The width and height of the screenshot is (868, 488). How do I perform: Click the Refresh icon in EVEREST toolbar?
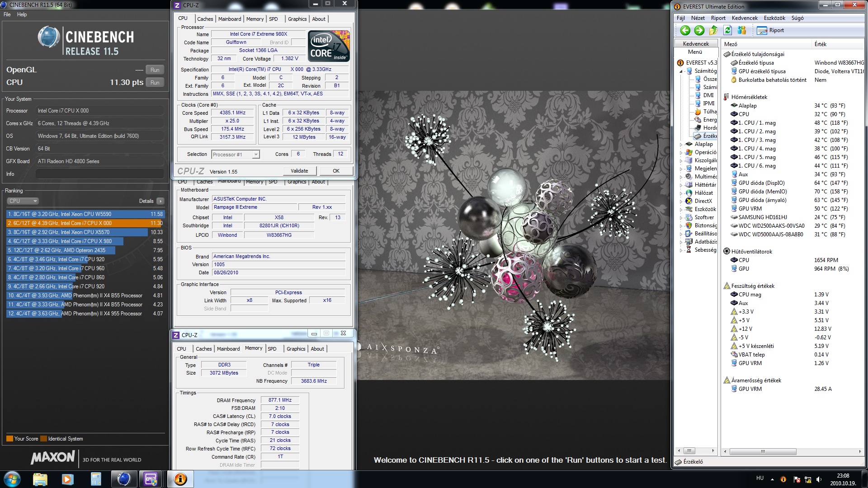tap(727, 30)
